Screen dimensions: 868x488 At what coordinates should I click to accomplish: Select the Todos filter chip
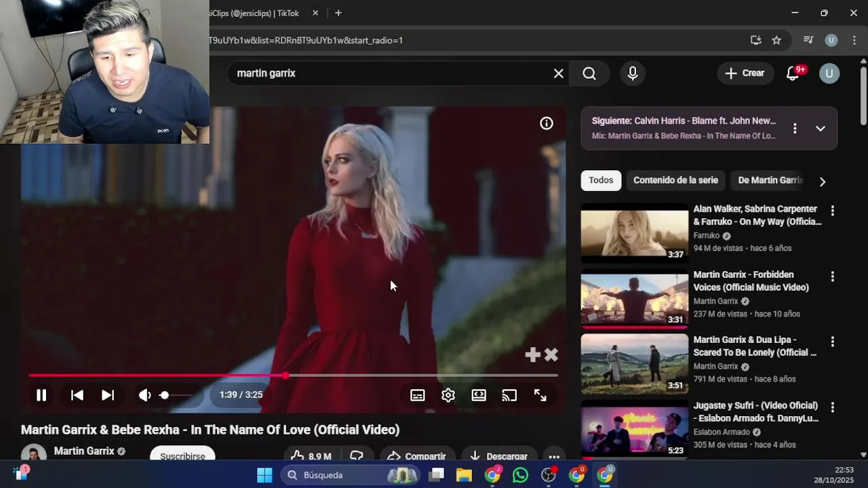(601, 180)
